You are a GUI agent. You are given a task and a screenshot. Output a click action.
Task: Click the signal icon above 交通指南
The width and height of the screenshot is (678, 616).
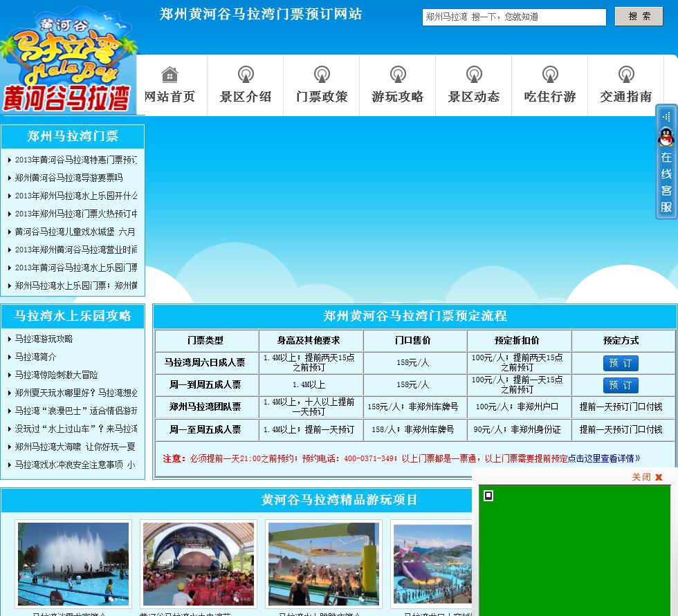(x=627, y=74)
